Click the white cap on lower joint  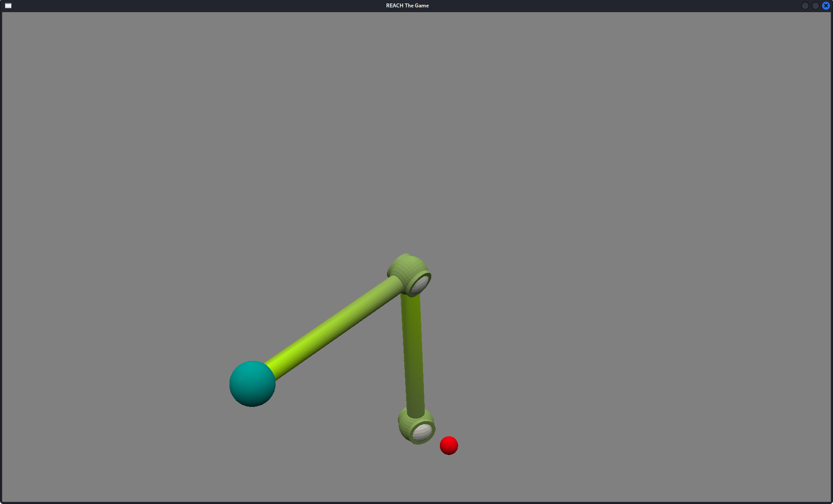422,432
